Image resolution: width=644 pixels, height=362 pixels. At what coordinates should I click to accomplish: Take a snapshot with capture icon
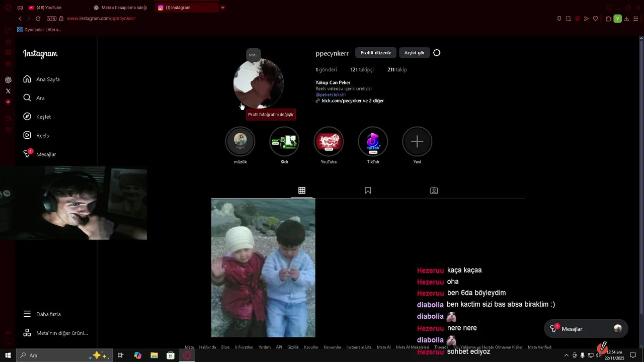pos(568,19)
